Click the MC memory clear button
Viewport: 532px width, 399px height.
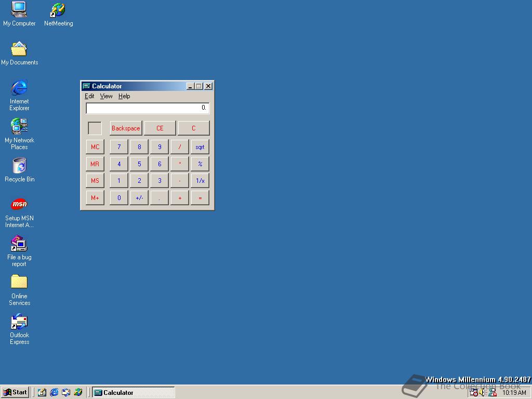[x=95, y=147]
